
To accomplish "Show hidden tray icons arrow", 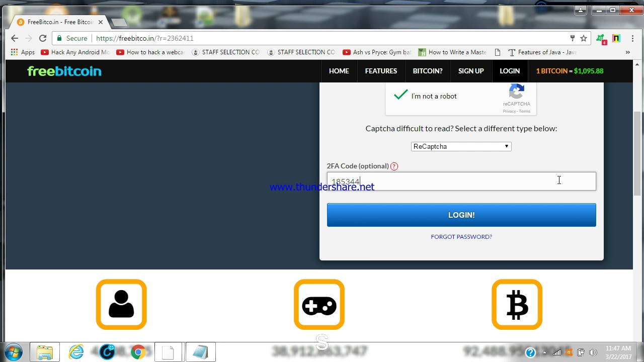I will 544,353.
